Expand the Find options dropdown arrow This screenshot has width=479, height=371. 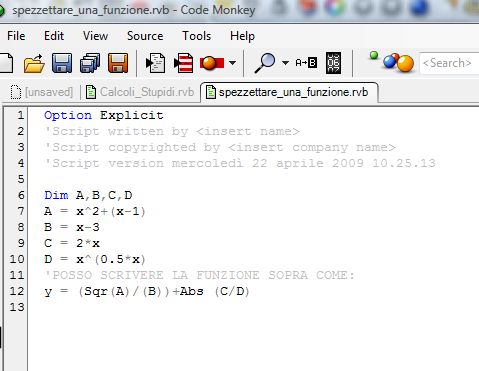pyautogui.click(x=285, y=62)
